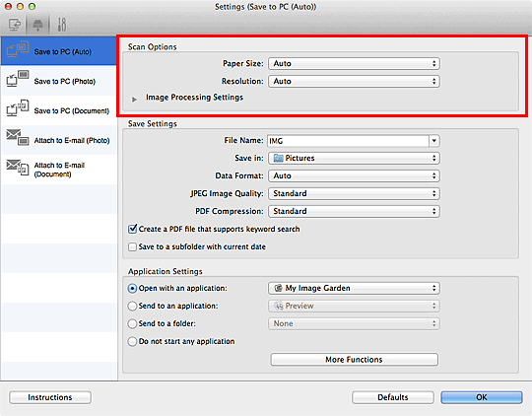Select the Attach to E-mail (Document) icon
This screenshot has height=416, width=532.
point(18,168)
